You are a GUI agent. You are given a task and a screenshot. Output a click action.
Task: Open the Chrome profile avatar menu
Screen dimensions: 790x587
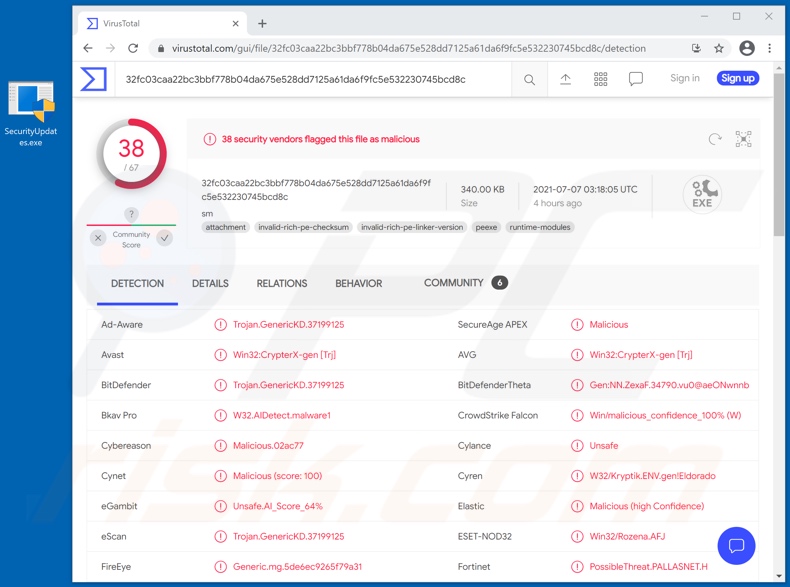(x=746, y=48)
